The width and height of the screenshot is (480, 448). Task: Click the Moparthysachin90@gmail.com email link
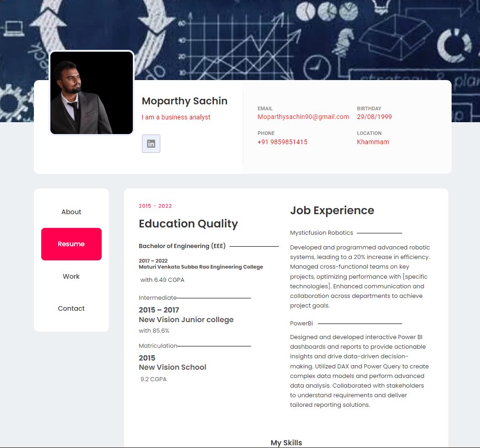(x=303, y=117)
